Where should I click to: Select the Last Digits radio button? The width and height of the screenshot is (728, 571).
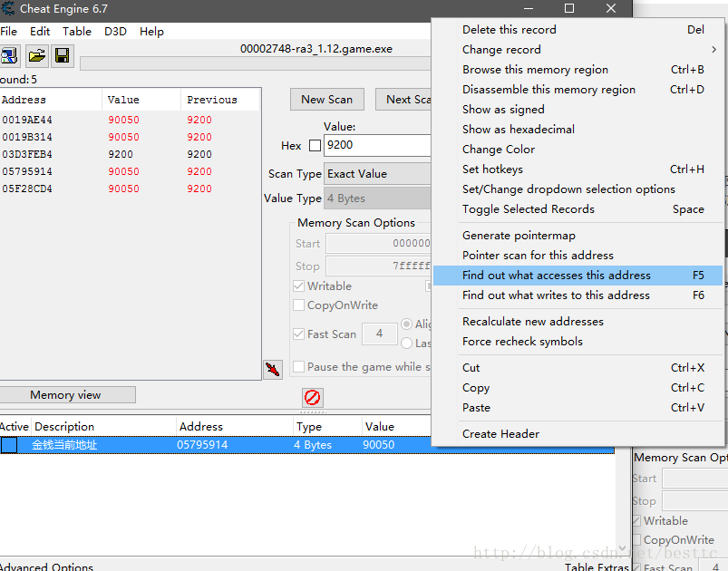pyautogui.click(x=407, y=344)
